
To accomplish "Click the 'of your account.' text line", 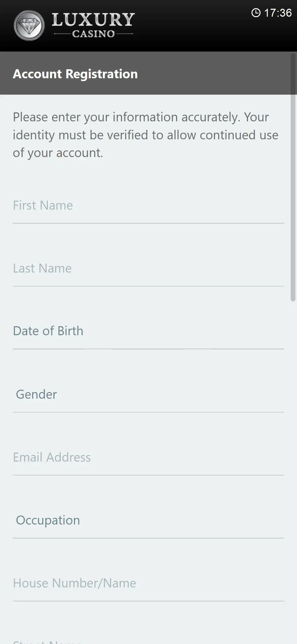I will tap(58, 153).
